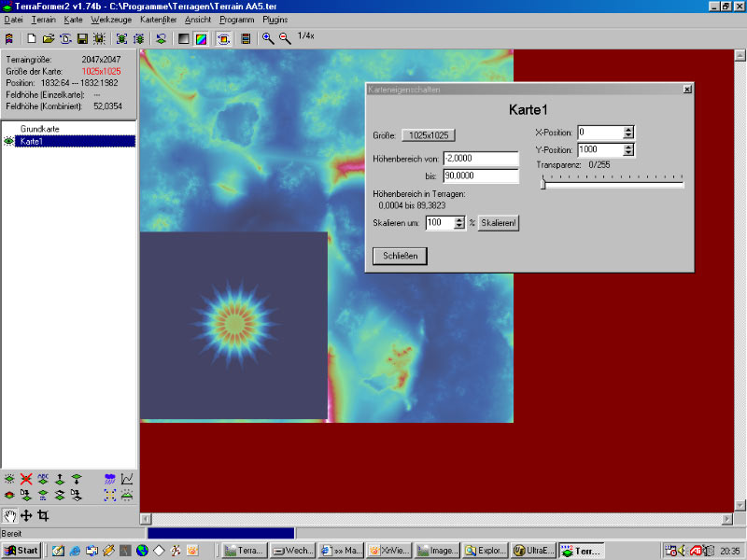Screen dimensions: 747x560
Task: Click the new file icon in toolbar
Action: point(31,38)
